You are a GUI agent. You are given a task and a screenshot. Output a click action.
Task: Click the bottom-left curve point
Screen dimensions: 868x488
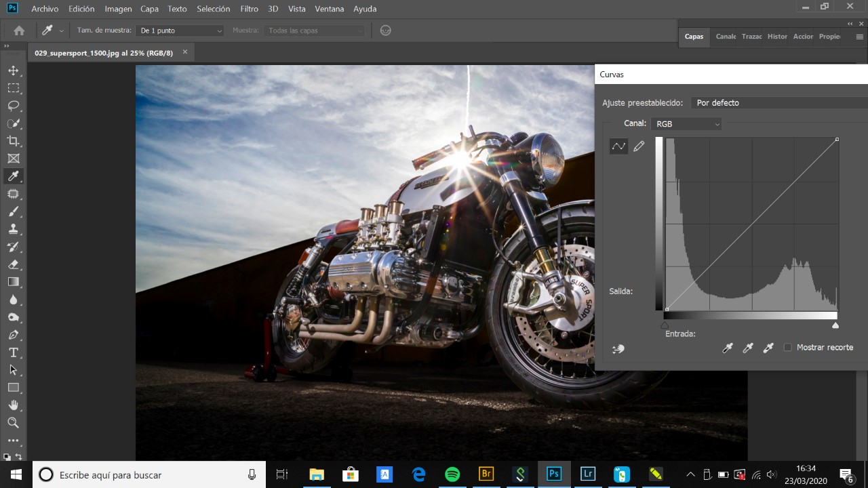pos(667,309)
